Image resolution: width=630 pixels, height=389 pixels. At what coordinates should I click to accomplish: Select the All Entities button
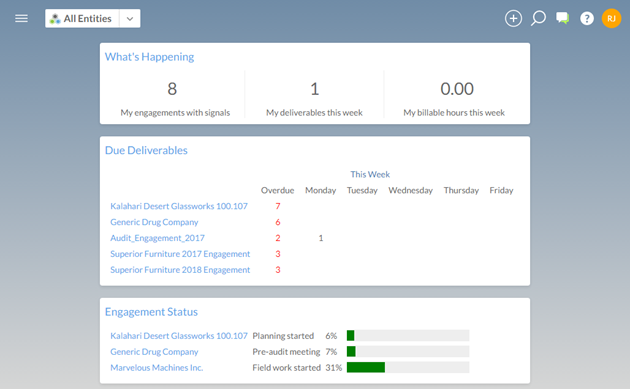(x=82, y=18)
